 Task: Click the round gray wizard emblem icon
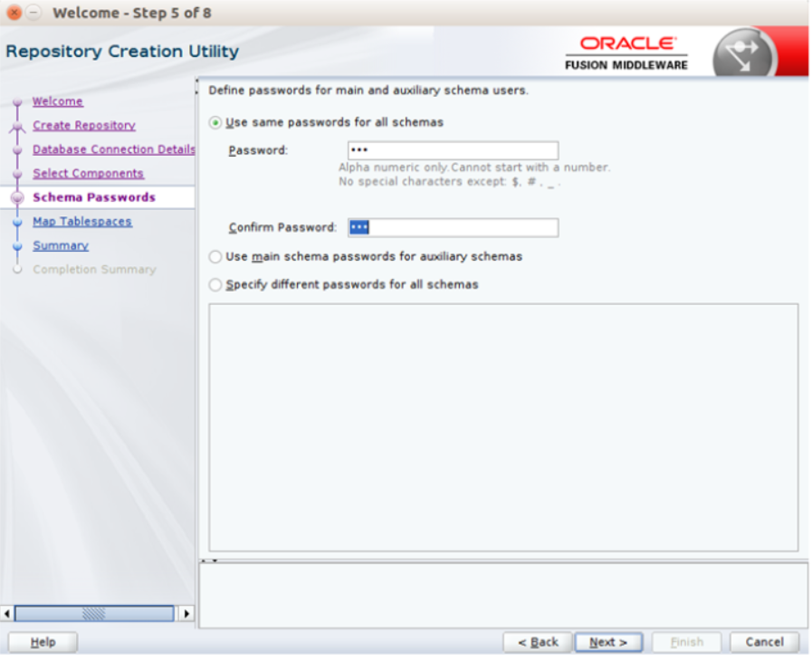pyautogui.click(x=744, y=53)
